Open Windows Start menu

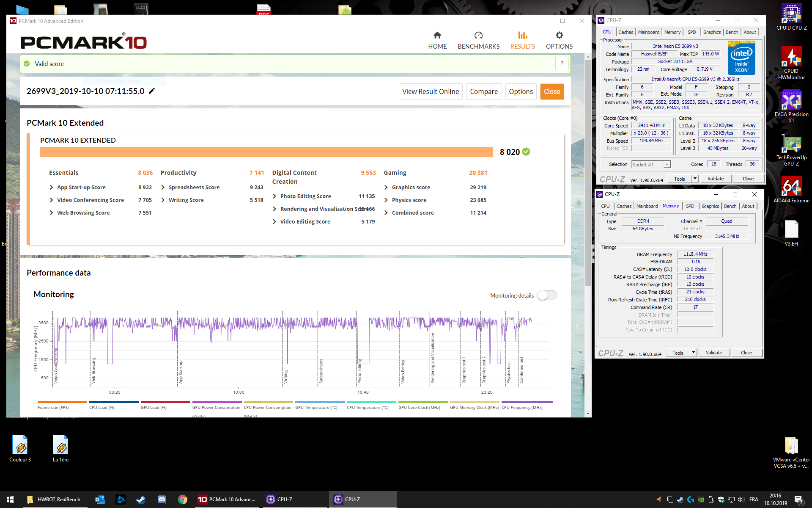tap(10, 500)
